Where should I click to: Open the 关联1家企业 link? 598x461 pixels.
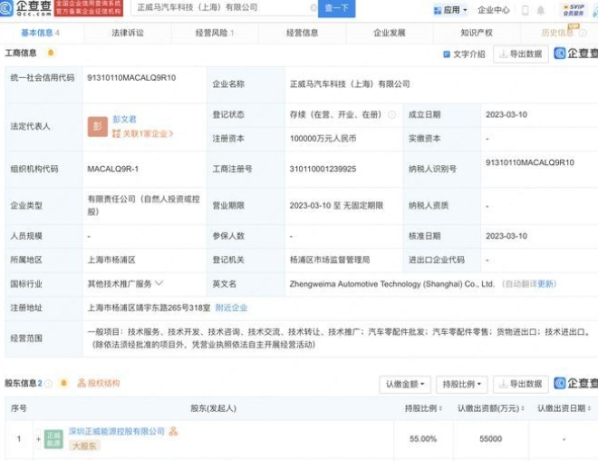[x=143, y=133]
